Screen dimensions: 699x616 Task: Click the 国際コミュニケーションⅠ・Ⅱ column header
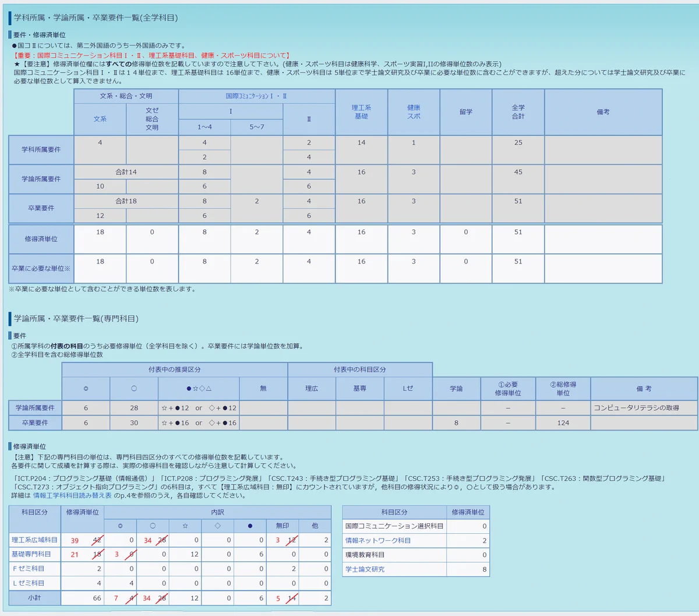(256, 96)
